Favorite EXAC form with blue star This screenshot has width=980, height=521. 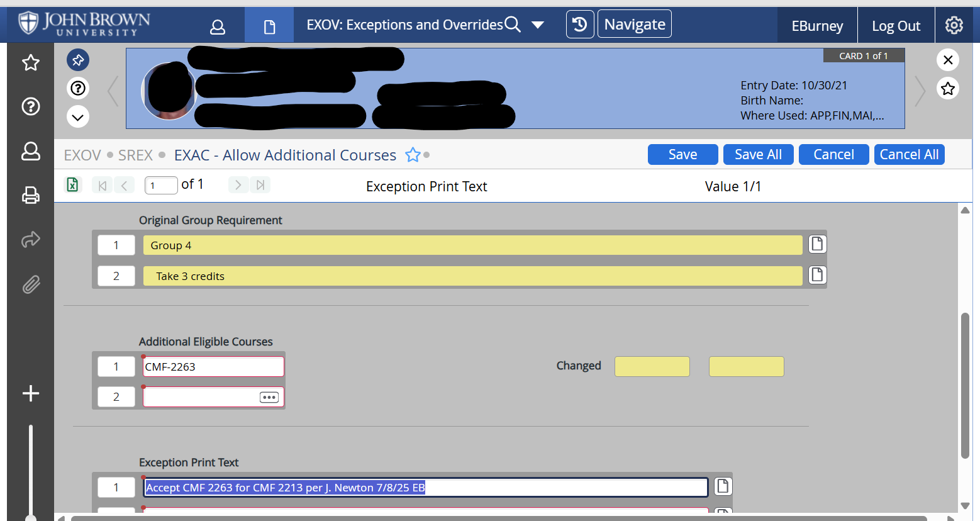(x=413, y=155)
